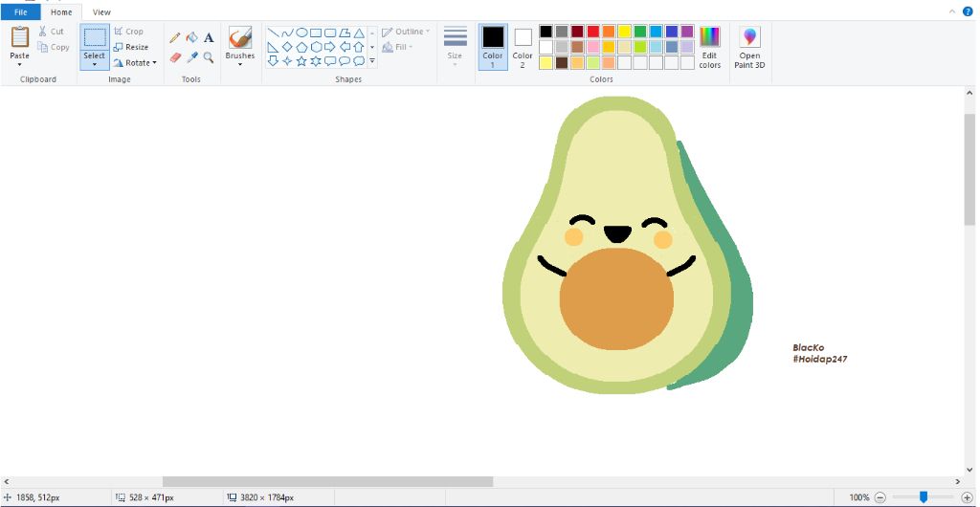Pick the dark brown custom color swatch

[x=562, y=62]
